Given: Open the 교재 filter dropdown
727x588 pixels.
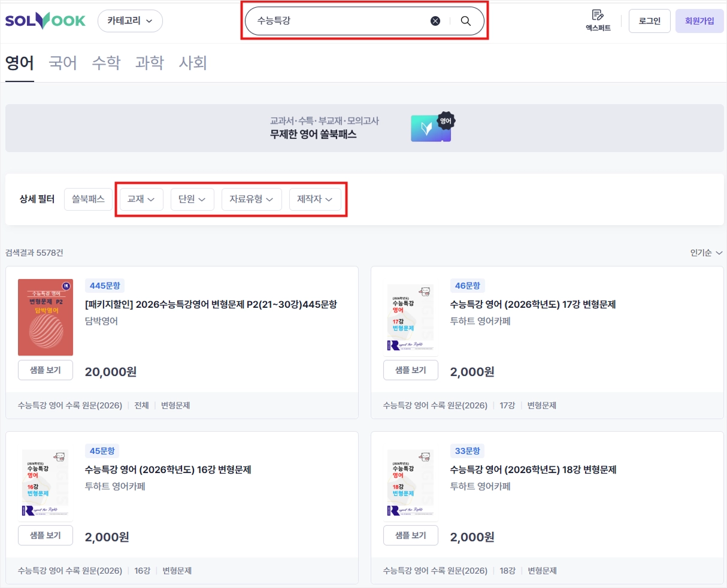Looking at the screenshot, I should point(141,199).
